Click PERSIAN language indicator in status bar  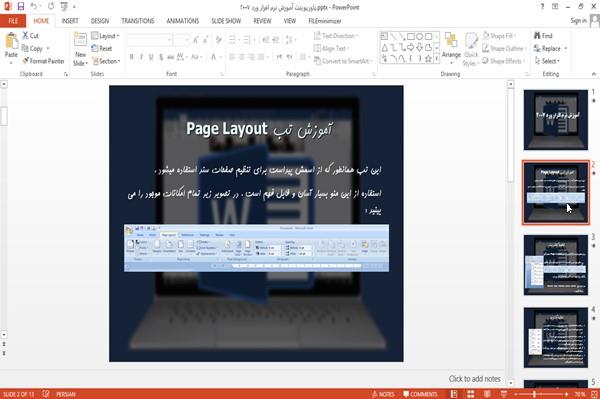[x=66, y=394]
